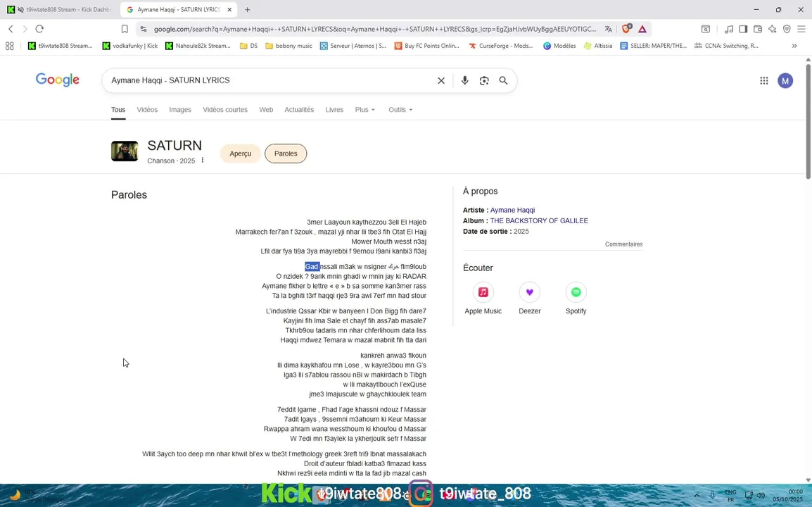The height and width of the screenshot is (507, 812).
Task: Open more options for SATURN song
Action: (x=203, y=160)
